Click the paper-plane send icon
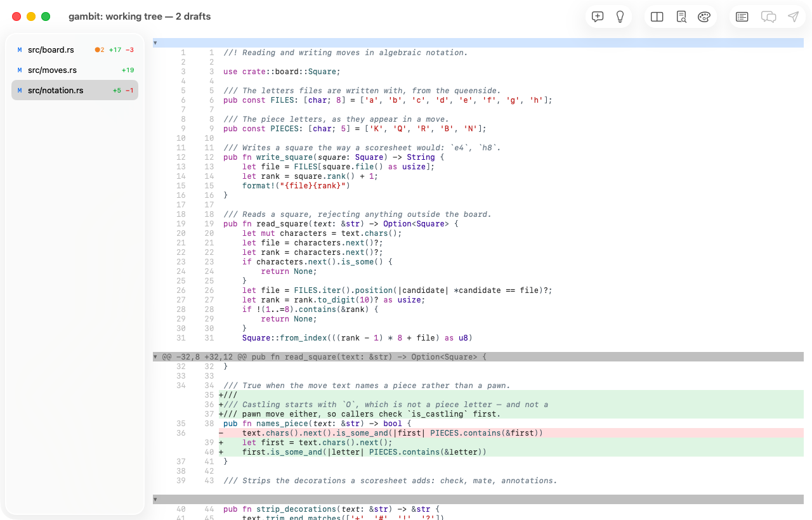This screenshot has height=520, width=812. click(793, 17)
